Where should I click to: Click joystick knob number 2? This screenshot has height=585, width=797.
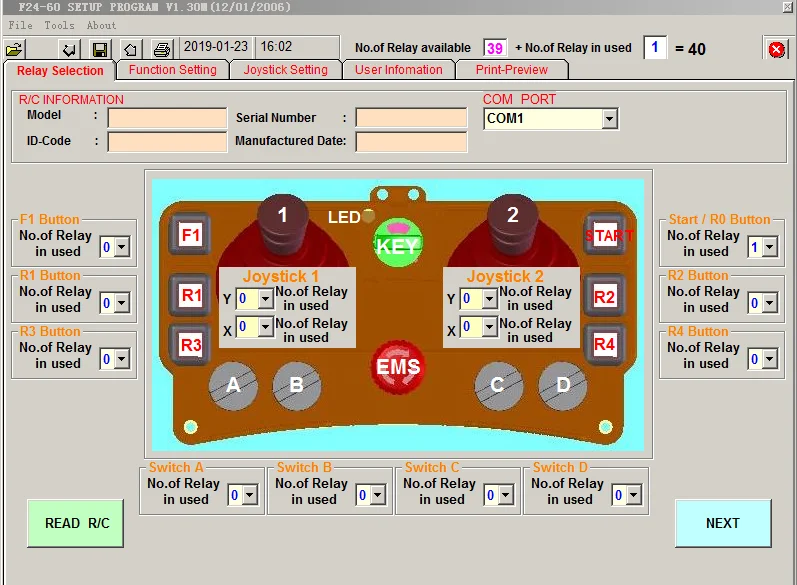coord(513,217)
